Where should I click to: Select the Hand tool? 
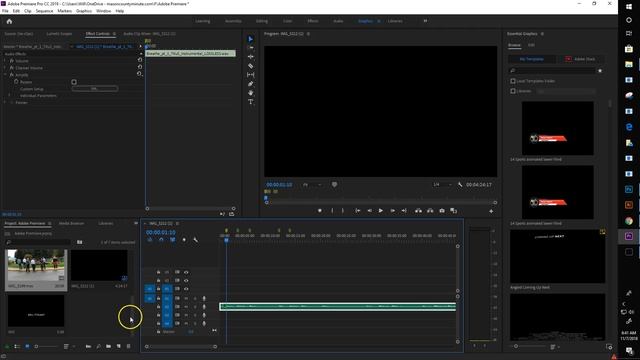pos(250,93)
